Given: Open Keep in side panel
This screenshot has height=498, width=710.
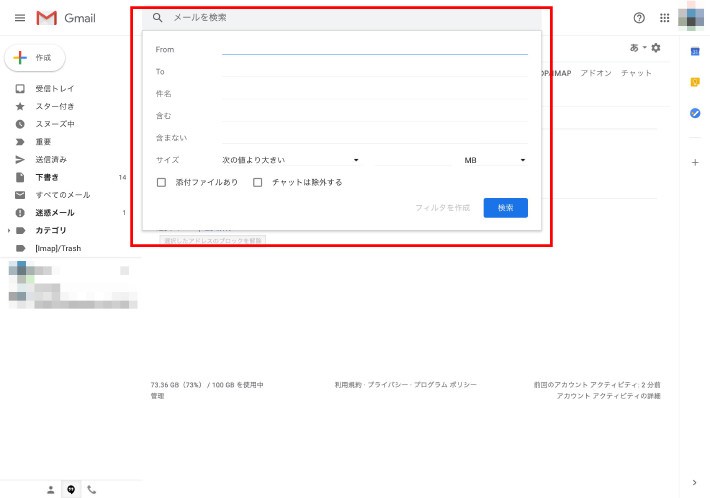Looking at the screenshot, I should click(x=695, y=82).
